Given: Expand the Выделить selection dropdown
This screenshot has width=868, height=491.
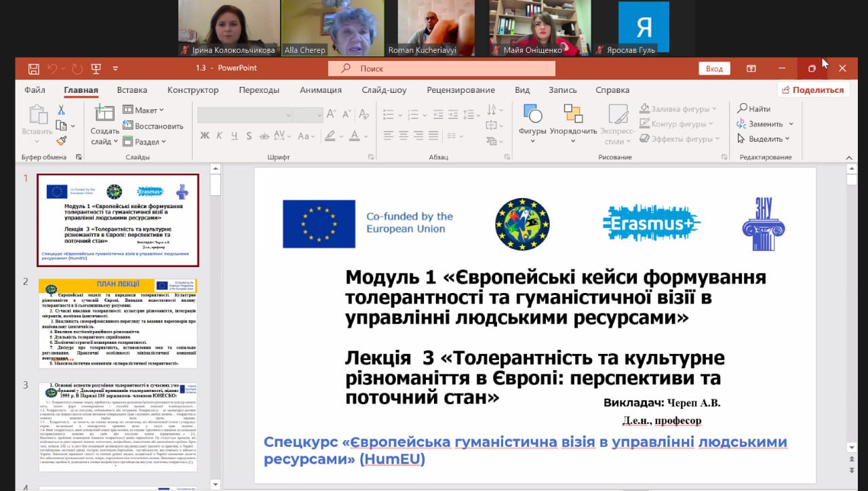Looking at the screenshot, I should point(764,139).
